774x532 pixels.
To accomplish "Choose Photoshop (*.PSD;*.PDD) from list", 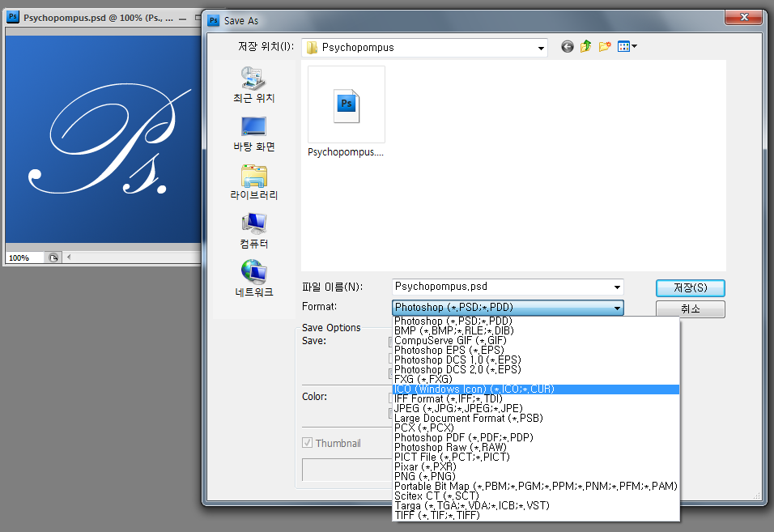I will [x=536, y=321].
